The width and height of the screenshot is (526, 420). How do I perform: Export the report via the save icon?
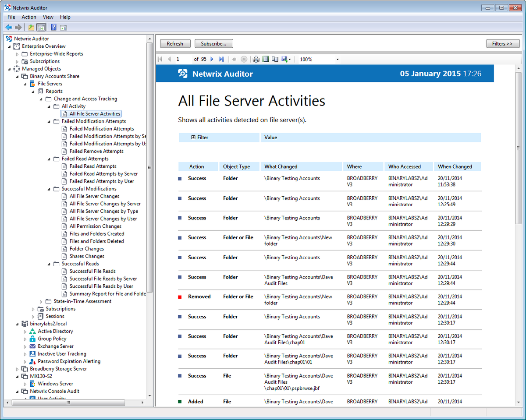tap(284, 59)
